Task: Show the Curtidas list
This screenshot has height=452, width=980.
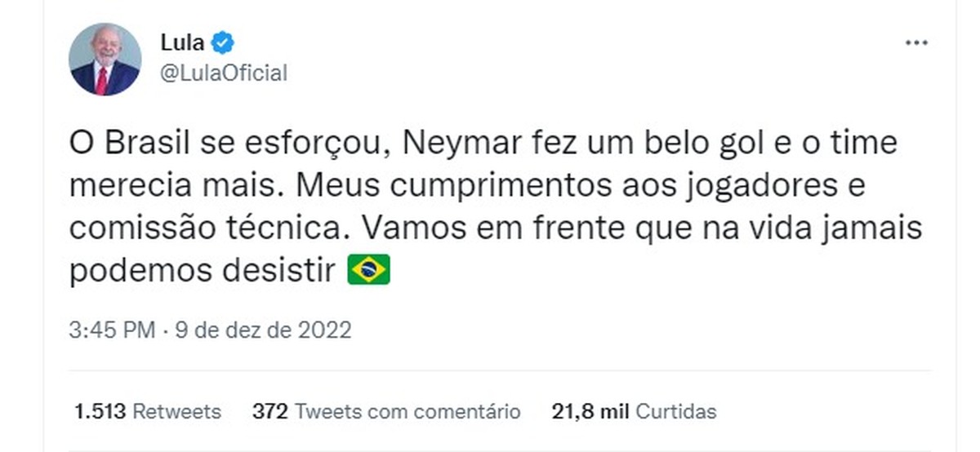Action: pyautogui.click(x=675, y=411)
